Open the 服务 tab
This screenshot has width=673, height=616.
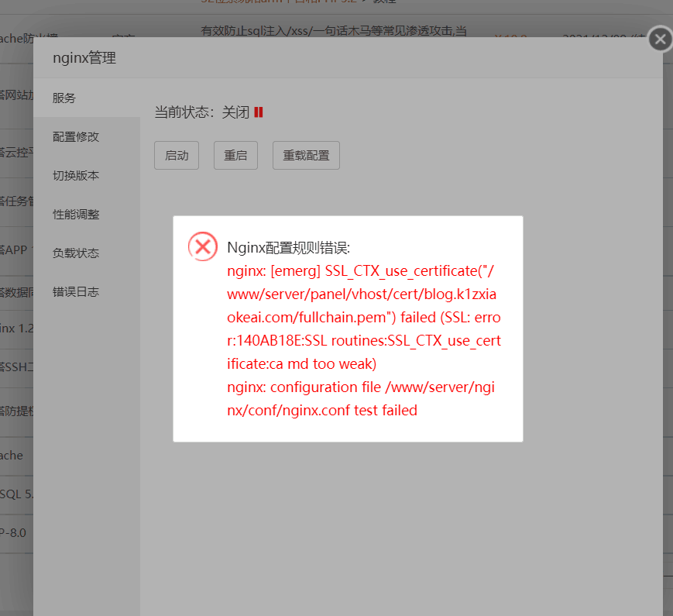87,98
